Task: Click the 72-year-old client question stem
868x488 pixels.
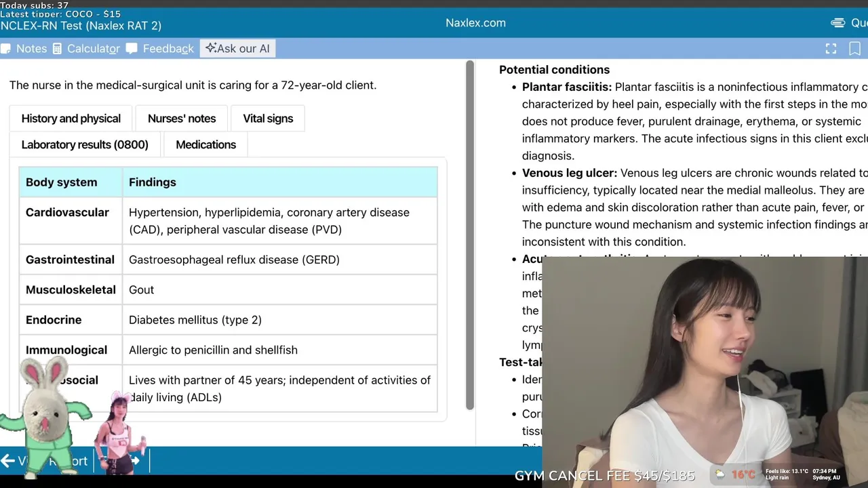Action: tap(193, 85)
